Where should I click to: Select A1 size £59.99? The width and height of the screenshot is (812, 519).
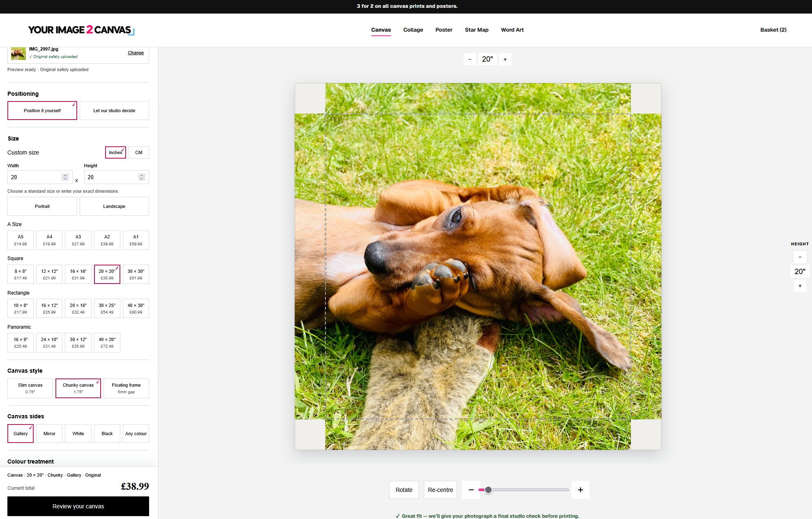pos(136,240)
